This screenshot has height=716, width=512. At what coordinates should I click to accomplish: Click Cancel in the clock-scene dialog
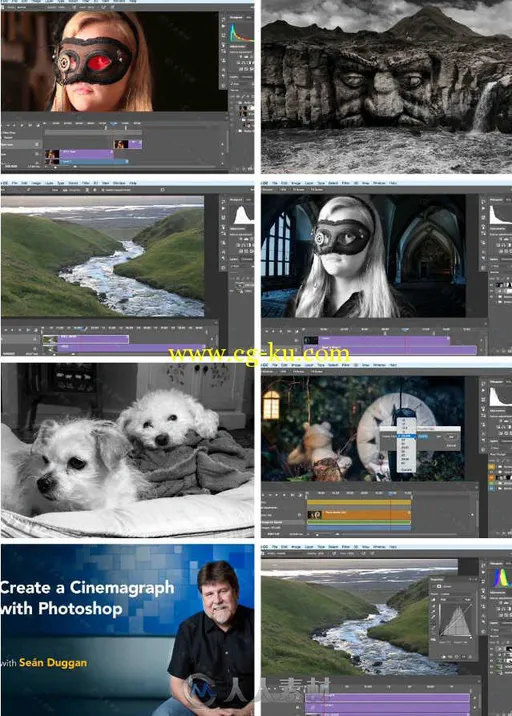click(x=451, y=445)
